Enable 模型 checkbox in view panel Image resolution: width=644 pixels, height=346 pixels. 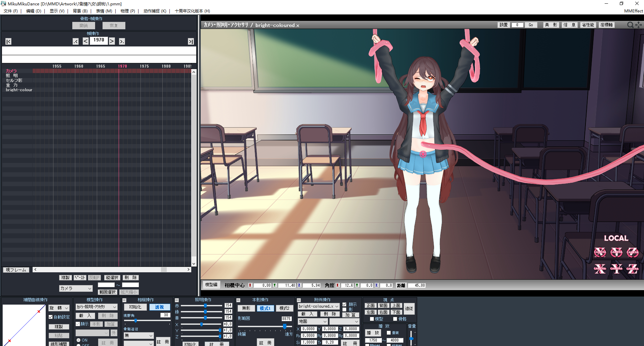pyautogui.click(x=372, y=319)
